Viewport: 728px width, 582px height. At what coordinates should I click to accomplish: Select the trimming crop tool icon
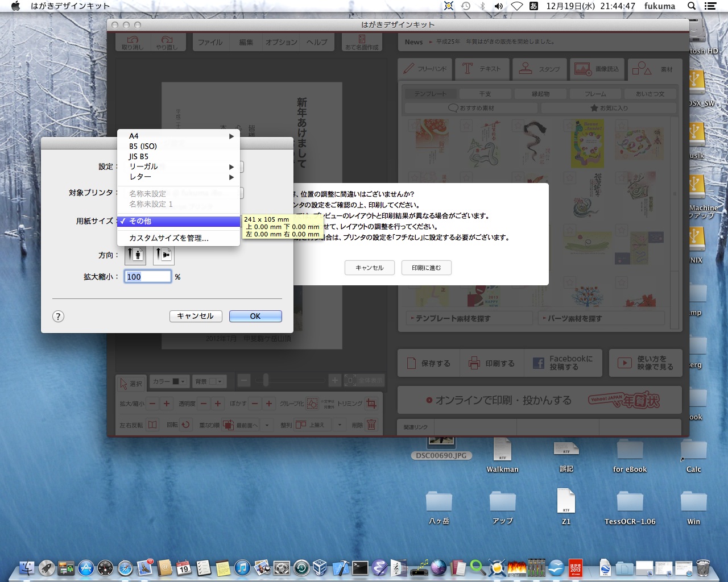click(371, 404)
